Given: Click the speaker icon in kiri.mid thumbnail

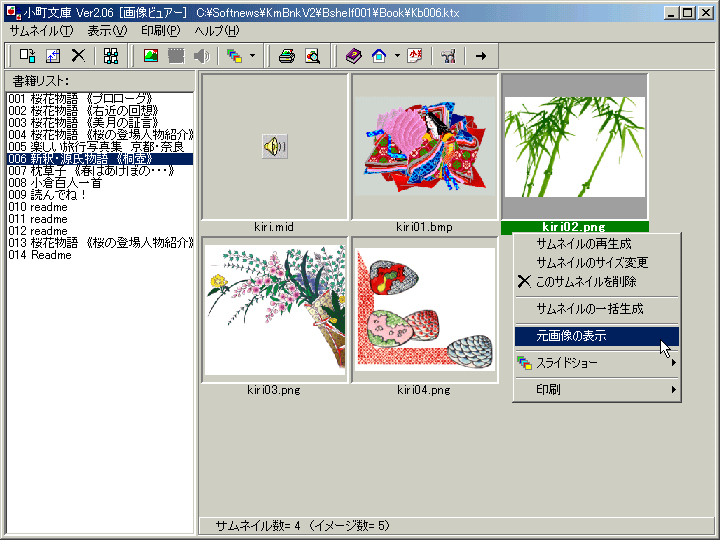Looking at the screenshot, I should tap(275, 146).
